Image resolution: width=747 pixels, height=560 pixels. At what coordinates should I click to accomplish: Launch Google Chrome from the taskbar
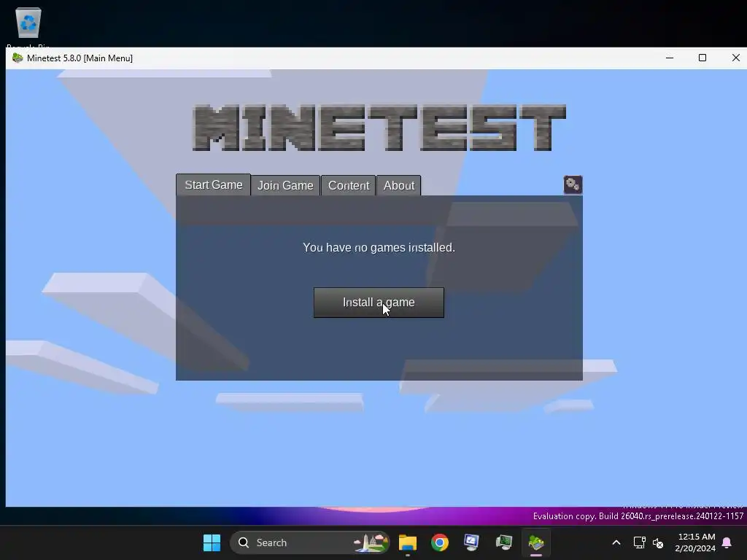[x=440, y=542]
